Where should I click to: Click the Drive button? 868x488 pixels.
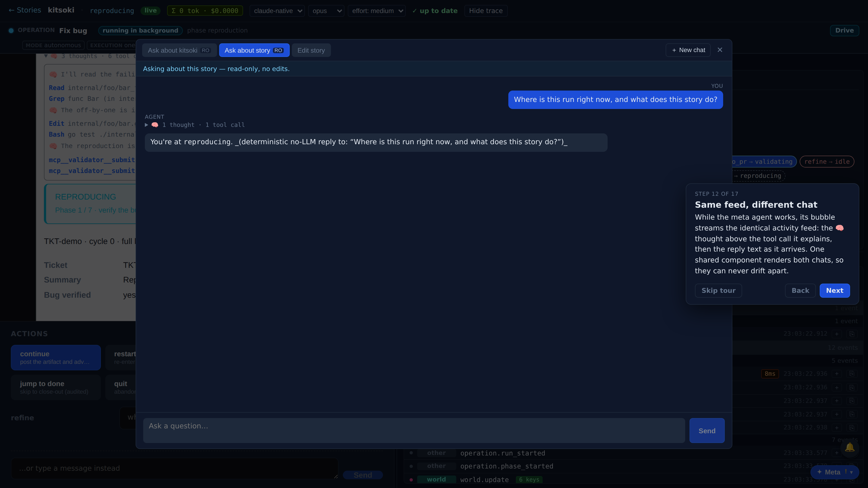click(x=844, y=30)
